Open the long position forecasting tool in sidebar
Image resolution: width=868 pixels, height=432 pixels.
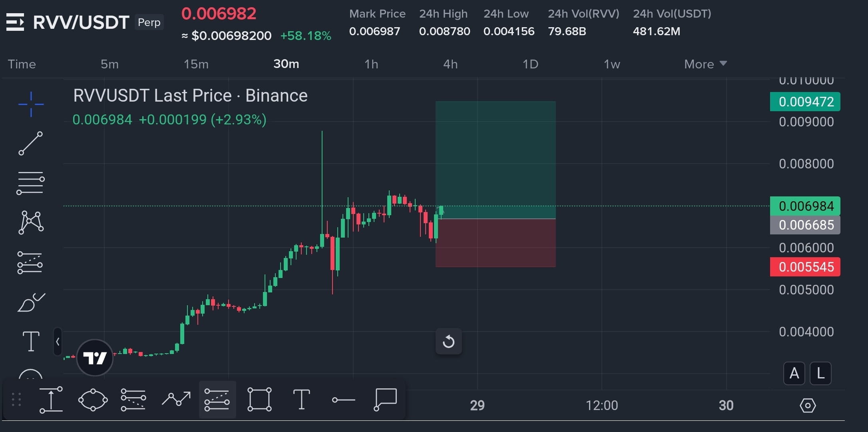(x=30, y=263)
